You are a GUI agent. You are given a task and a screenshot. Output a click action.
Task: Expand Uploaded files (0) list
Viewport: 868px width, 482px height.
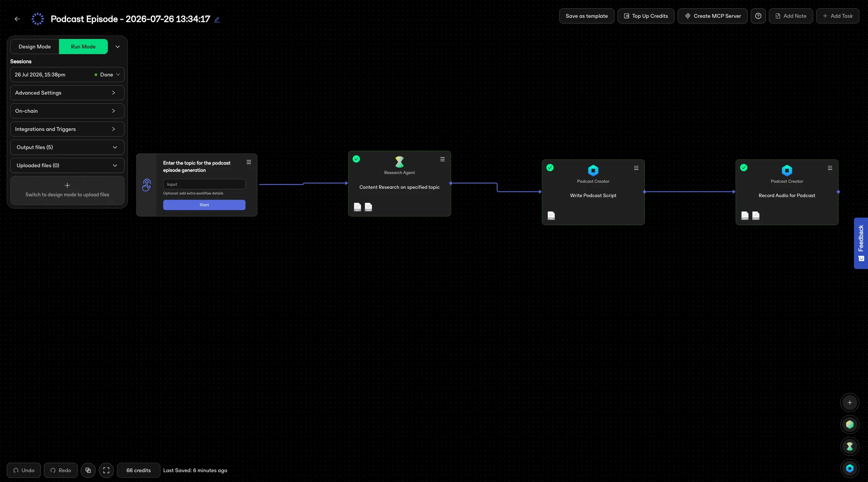[67, 165]
